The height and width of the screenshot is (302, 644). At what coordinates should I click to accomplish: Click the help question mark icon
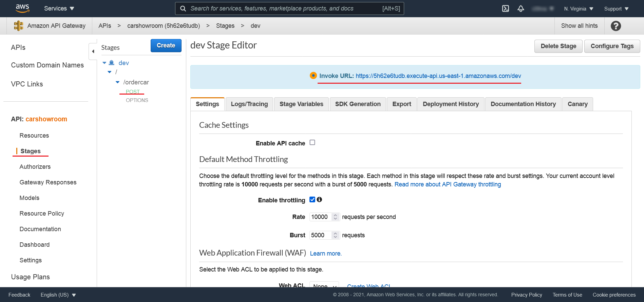[x=616, y=26]
